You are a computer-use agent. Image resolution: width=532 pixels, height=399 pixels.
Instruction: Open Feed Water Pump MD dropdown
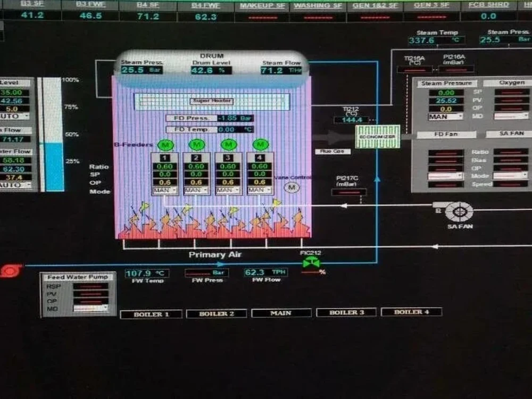click(x=91, y=309)
